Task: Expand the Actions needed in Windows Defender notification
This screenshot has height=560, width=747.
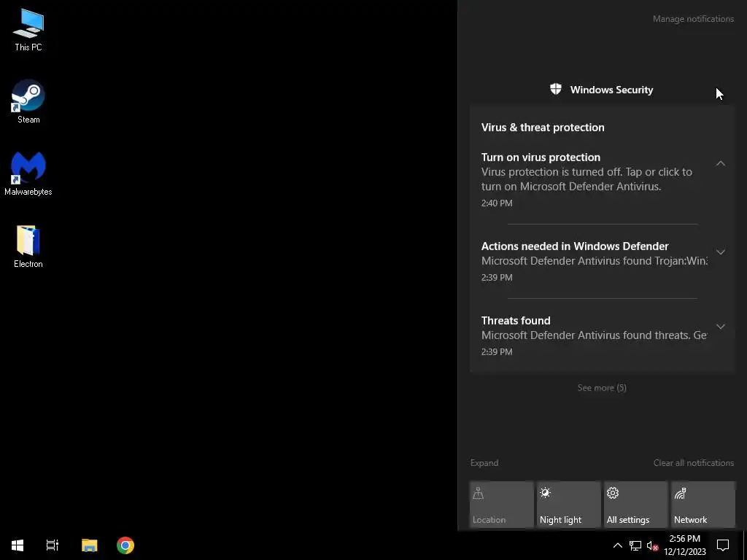Action: pos(721,252)
